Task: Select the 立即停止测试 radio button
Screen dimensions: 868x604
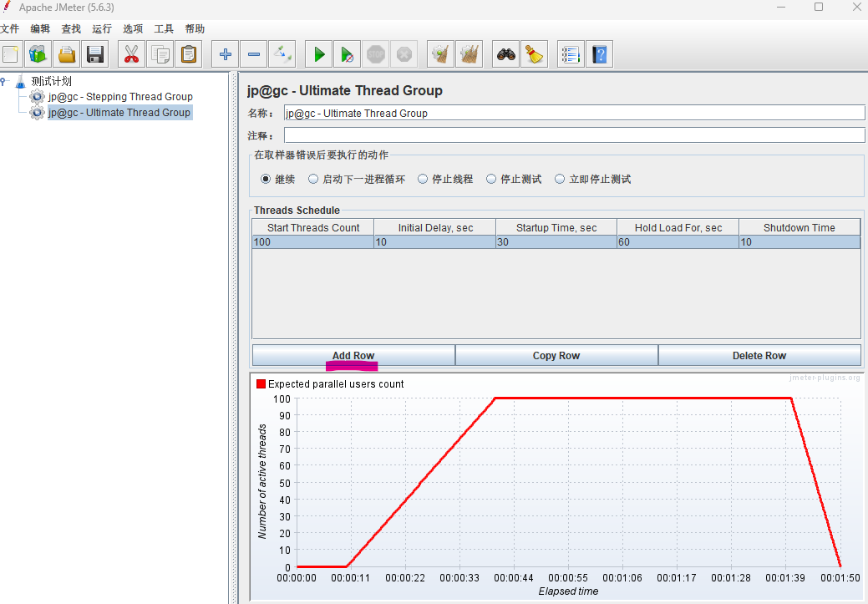Action: click(x=560, y=179)
